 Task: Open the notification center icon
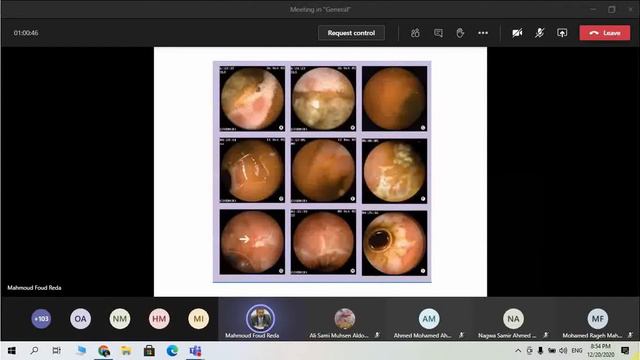coord(625,351)
